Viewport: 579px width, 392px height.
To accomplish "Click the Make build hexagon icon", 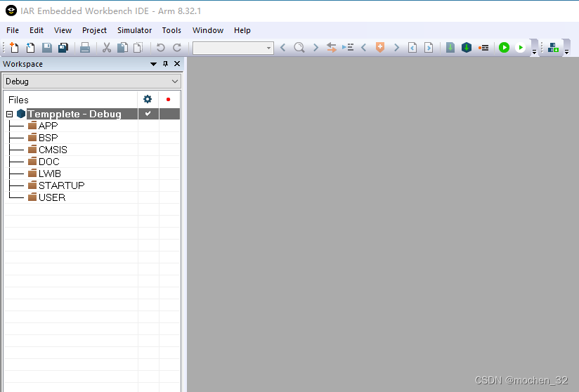I will coord(467,48).
